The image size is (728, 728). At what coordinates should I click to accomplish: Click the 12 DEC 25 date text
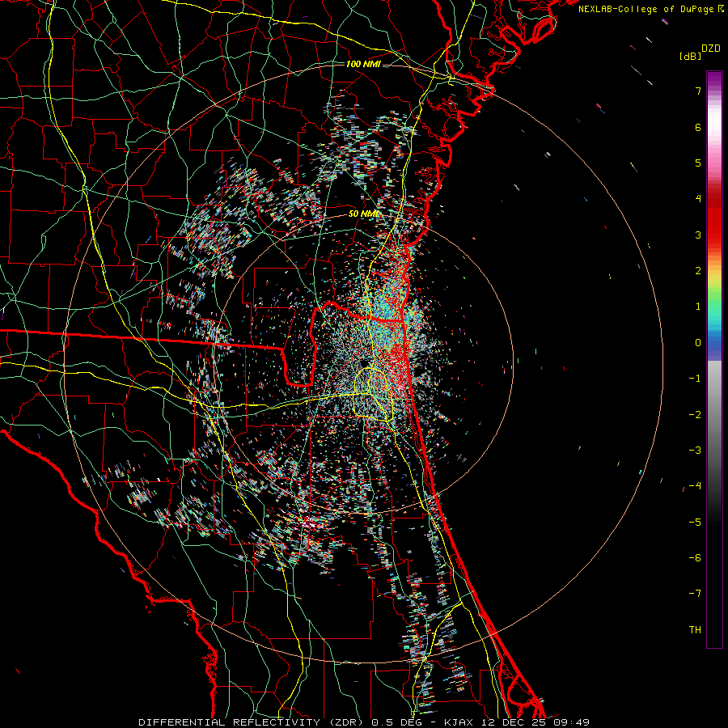(x=515, y=722)
